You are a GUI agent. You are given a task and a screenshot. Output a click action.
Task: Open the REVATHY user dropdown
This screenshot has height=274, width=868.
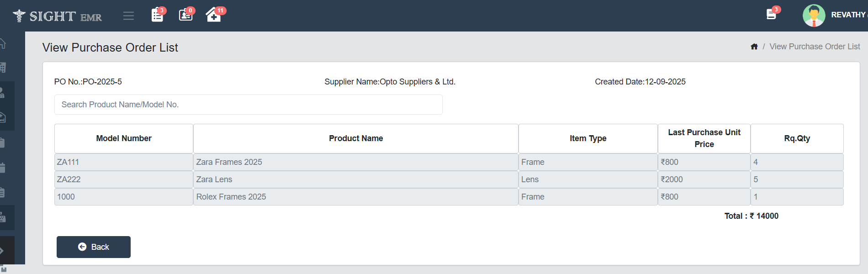tap(848, 15)
